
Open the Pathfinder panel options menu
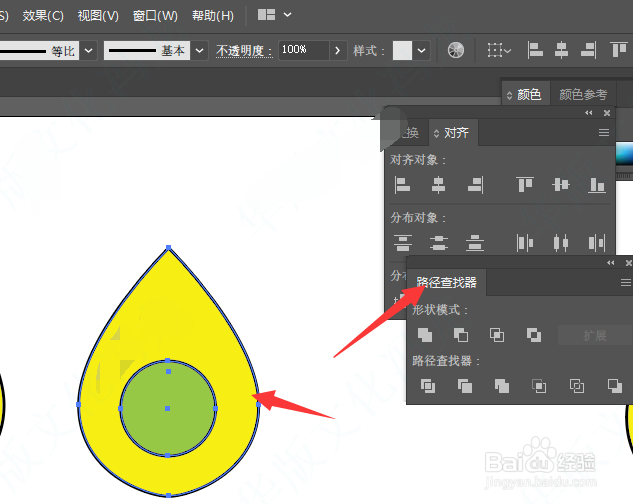(626, 283)
